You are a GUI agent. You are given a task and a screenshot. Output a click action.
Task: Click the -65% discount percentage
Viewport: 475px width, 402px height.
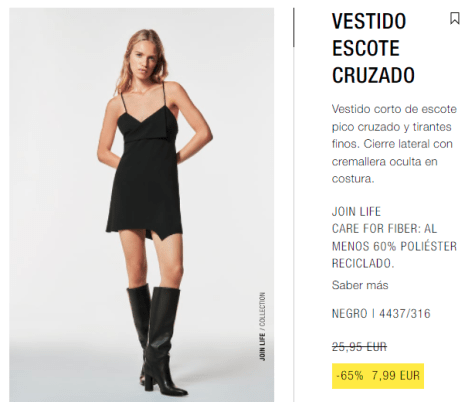click(x=350, y=376)
